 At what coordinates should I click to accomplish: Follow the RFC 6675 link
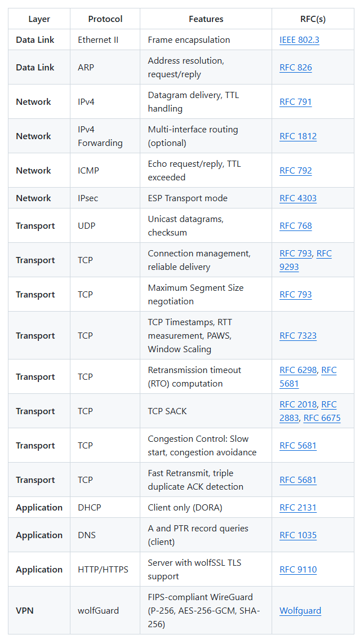(x=322, y=418)
